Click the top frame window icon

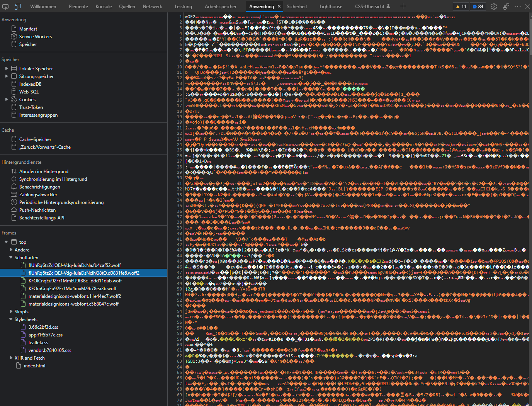tap(14, 242)
